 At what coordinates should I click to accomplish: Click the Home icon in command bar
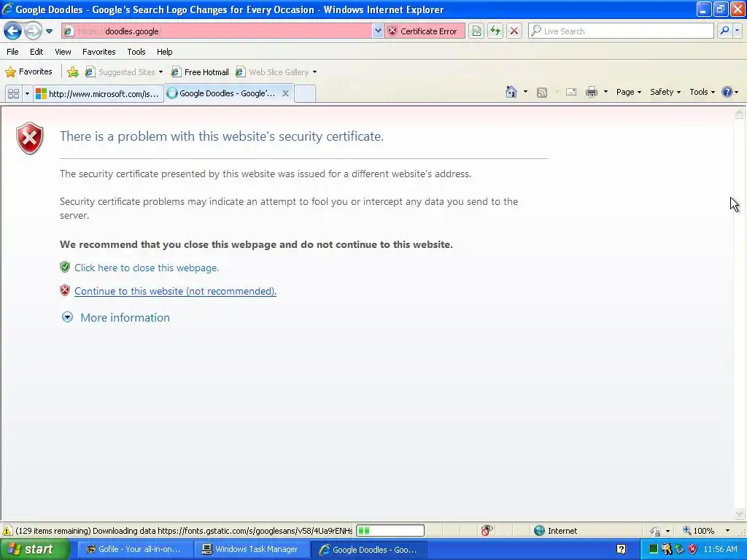pos(511,92)
